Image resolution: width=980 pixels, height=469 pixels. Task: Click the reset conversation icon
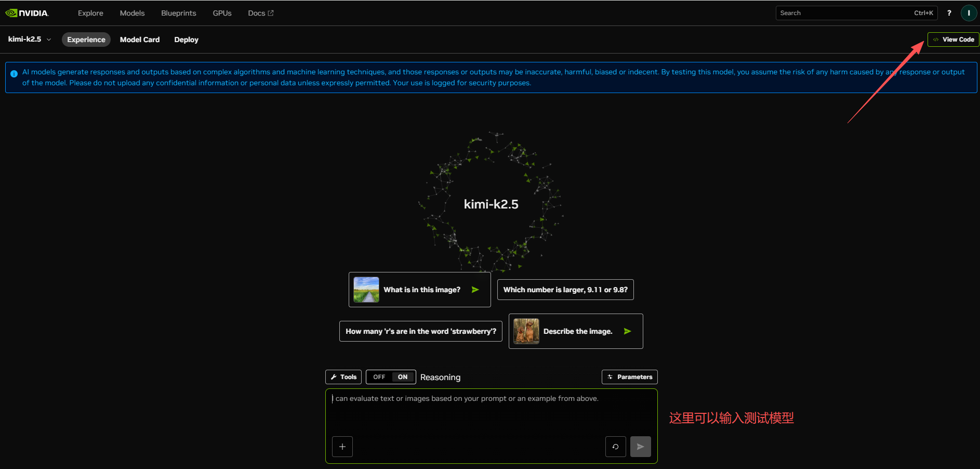click(616, 447)
